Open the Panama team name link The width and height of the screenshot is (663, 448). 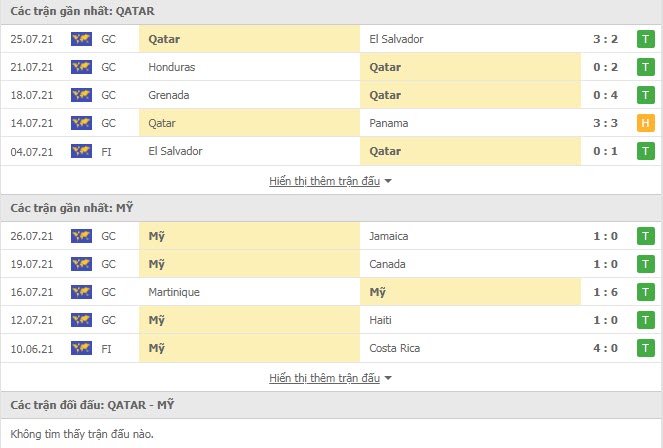[x=389, y=123]
